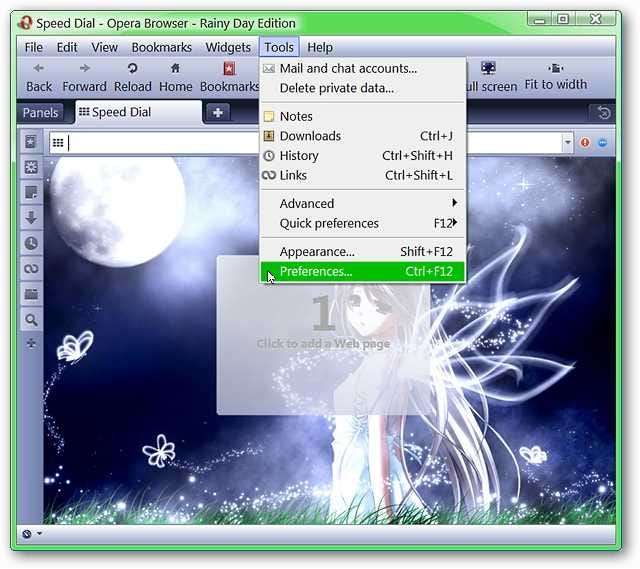Select the Speed Dial tab
The width and height of the screenshot is (640, 569).
pos(138,112)
